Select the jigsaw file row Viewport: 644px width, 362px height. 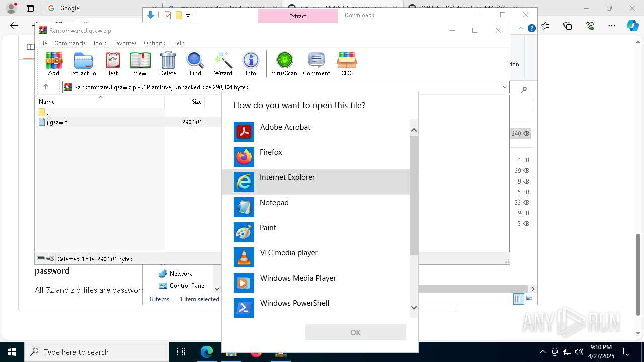tap(128, 122)
